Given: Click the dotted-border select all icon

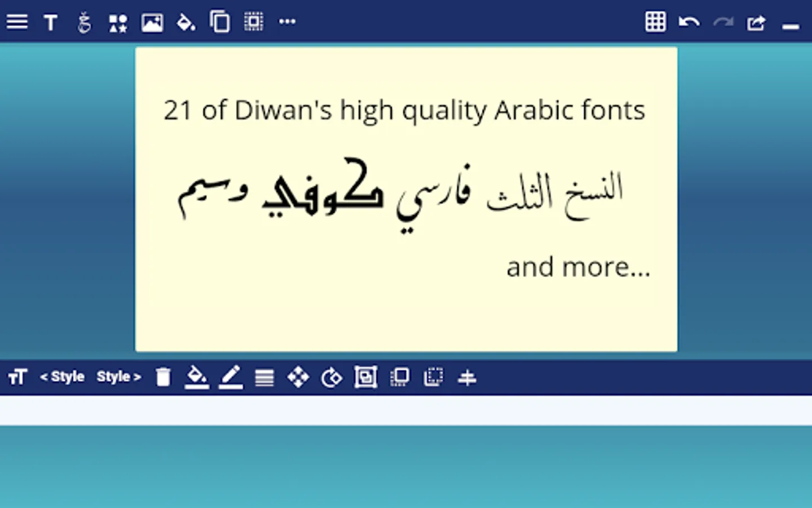Looking at the screenshot, I should coord(254,22).
